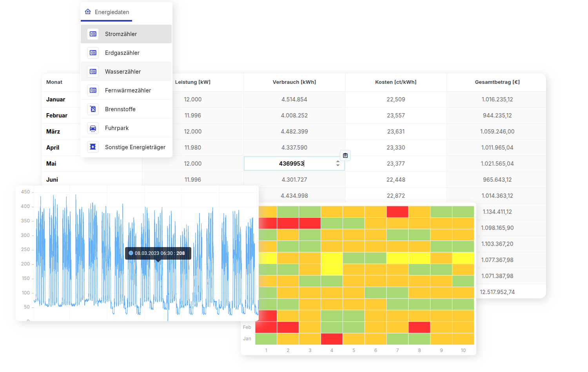Select the Stromzähler meter icon
Viewport: 588px width, 372px height.
tap(93, 34)
